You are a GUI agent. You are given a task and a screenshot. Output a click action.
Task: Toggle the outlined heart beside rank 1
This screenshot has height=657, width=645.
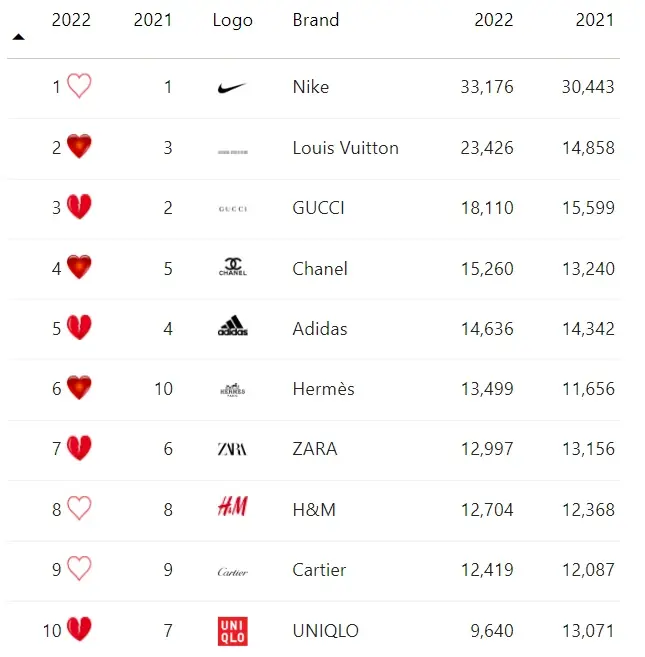point(79,86)
